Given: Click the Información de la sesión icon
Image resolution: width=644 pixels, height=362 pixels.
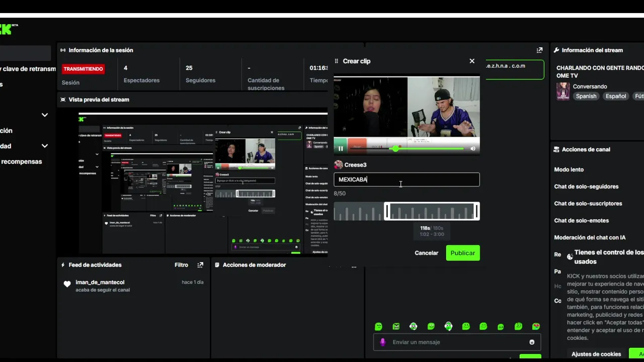Looking at the screenshot, I should (63, 50).
